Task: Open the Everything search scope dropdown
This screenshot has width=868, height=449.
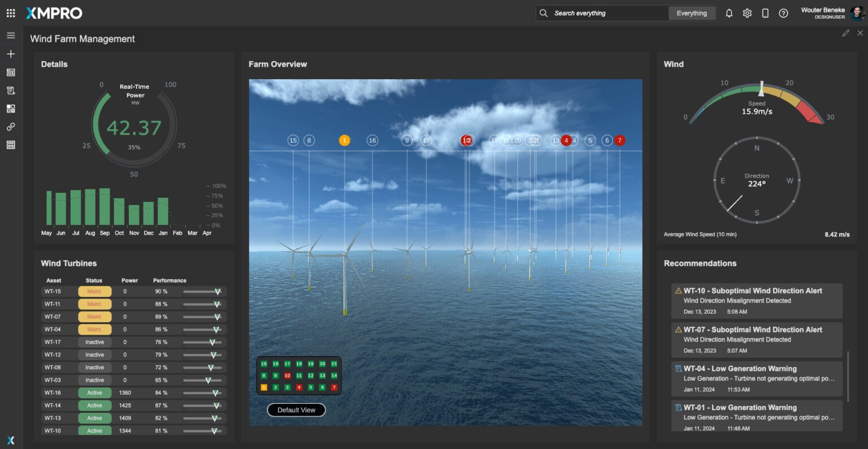Action: coord(691,13)
